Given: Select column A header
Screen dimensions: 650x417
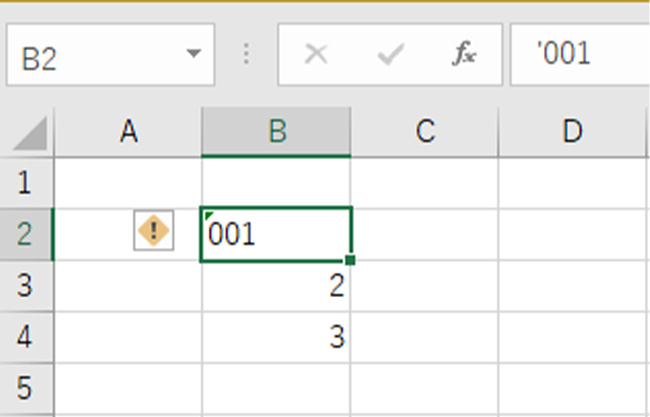Looking at the screenshot, I should click(127, 132).
